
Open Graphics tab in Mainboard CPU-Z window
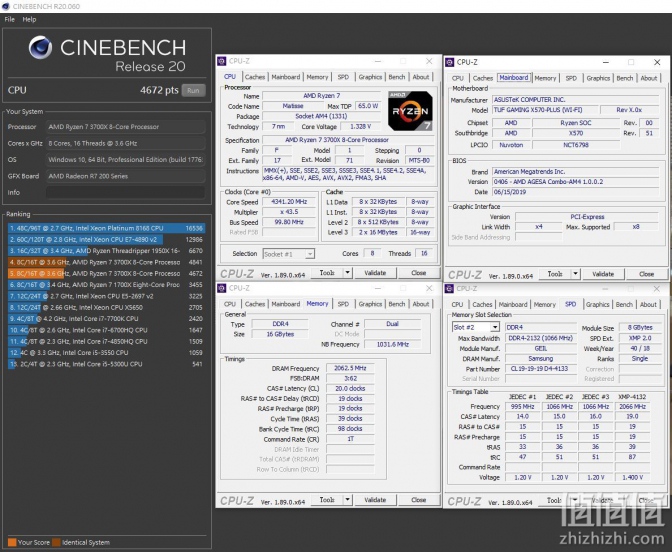click(598, 78)
